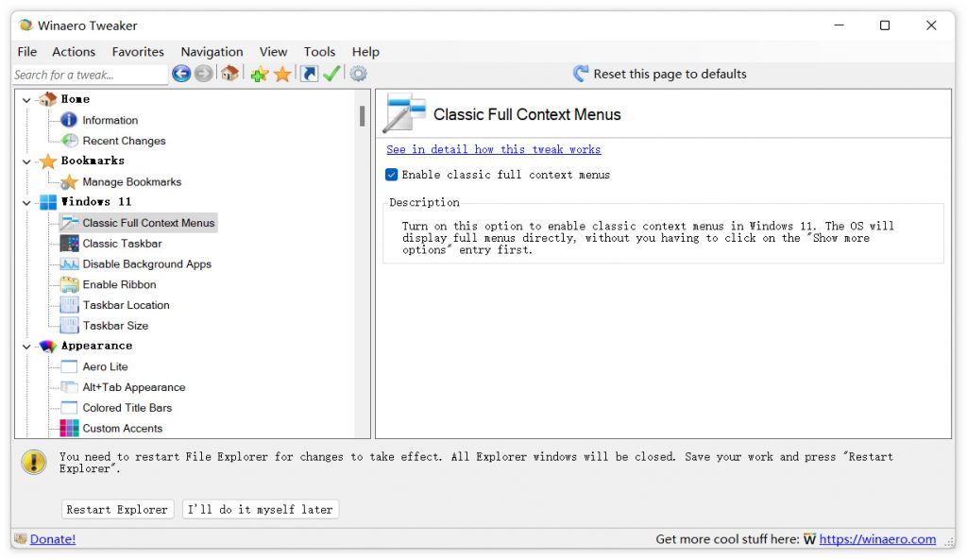Open the Actions menu

click(74, 52)
